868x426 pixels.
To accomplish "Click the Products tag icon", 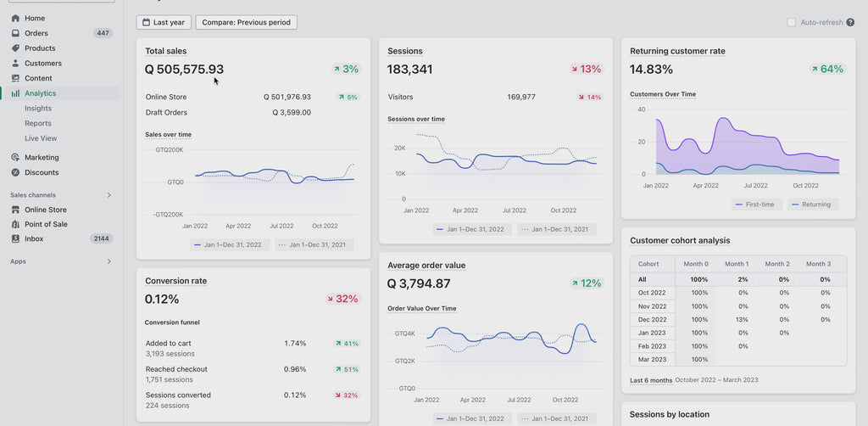I will (15, 48).
